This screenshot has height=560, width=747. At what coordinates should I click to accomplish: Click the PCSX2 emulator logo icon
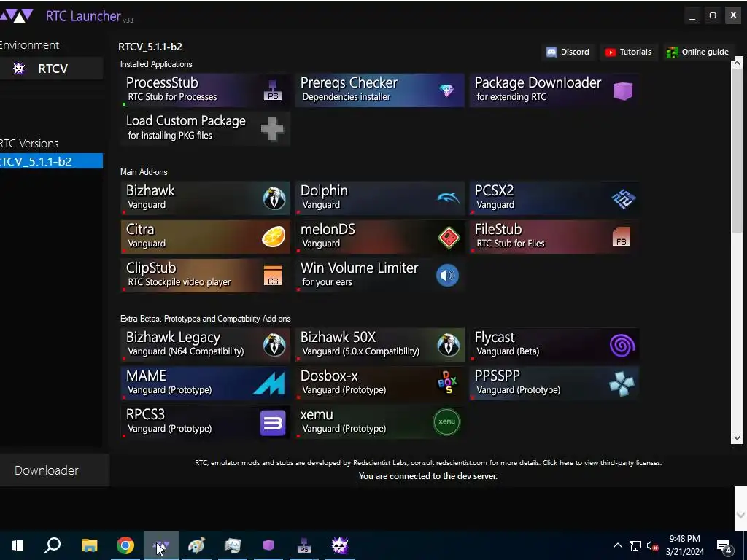(x=623, y=198)
